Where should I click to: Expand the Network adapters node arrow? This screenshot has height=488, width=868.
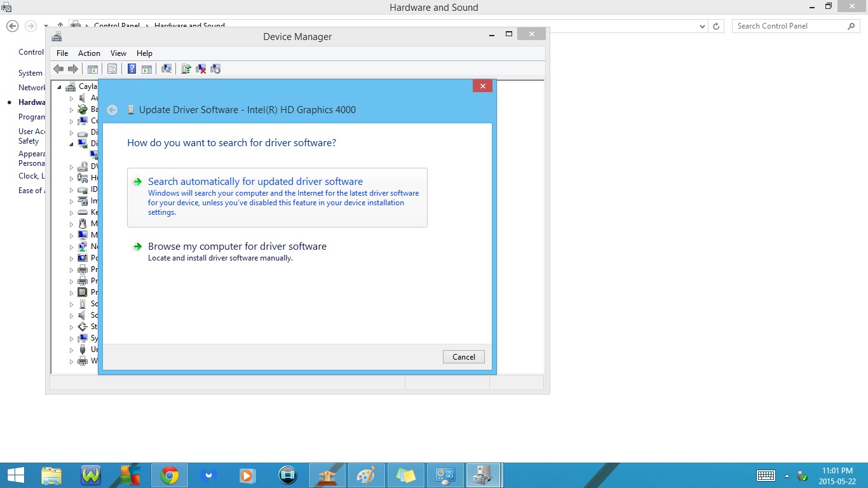72,247
